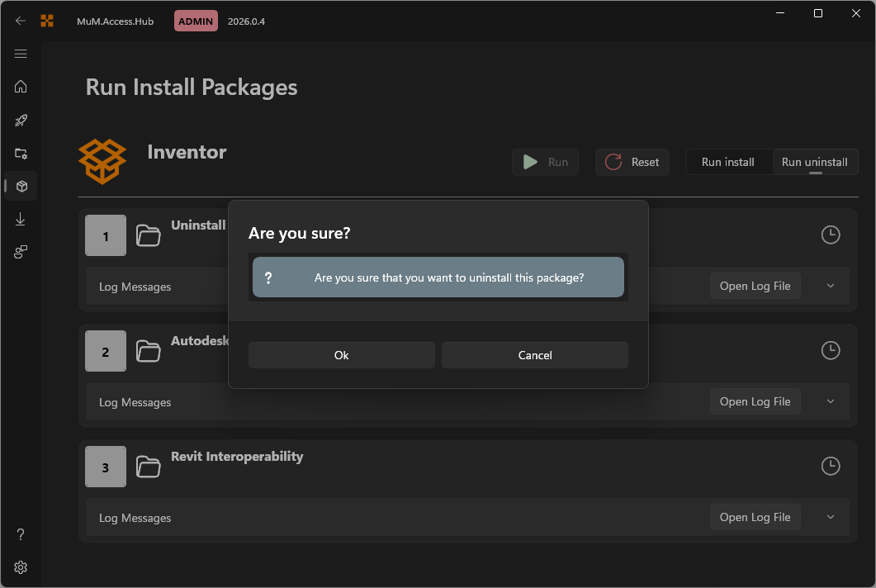Confirm uninstall by pressing Ok
The image size is (876, 588).
click(341, 355)
